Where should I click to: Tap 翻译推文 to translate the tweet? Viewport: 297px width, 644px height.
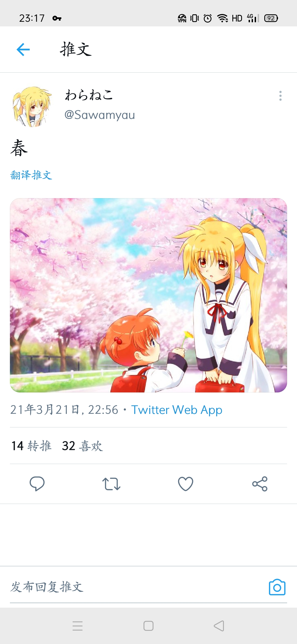31,175
